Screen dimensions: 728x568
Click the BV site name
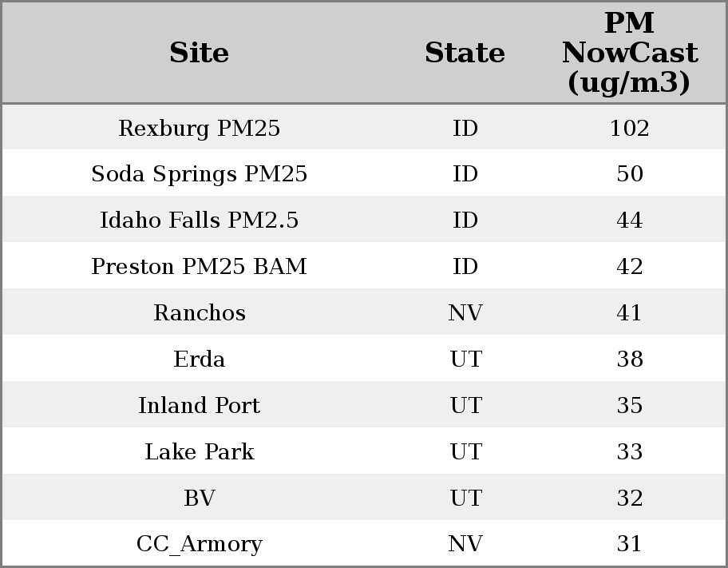click(199, 498)
